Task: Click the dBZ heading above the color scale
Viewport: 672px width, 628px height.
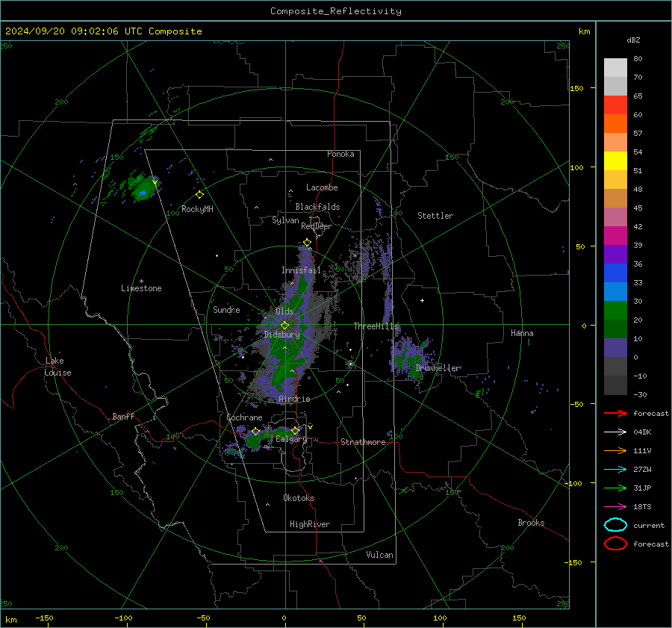Action: click(x=633, y=40)
